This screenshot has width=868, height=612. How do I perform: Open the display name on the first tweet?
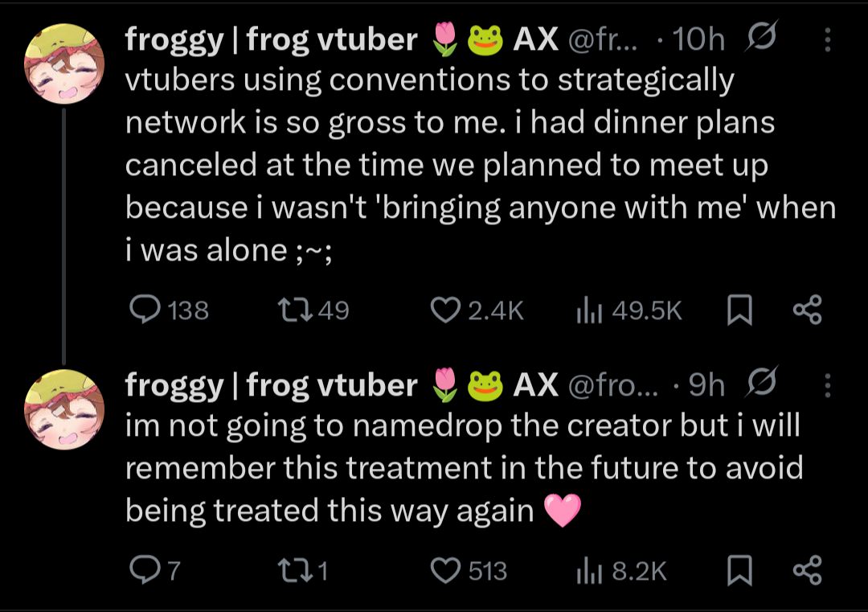click(x=271, y=39)
